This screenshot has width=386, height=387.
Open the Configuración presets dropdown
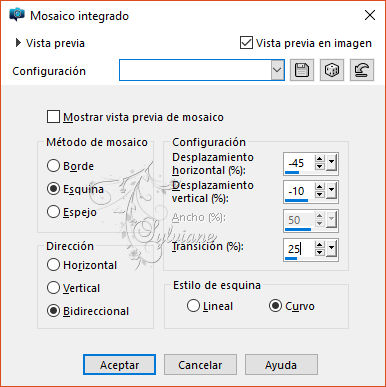277,70
